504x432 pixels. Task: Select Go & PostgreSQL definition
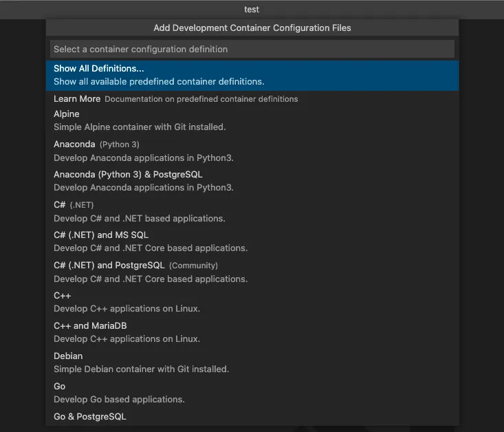[x=90, y=417]
